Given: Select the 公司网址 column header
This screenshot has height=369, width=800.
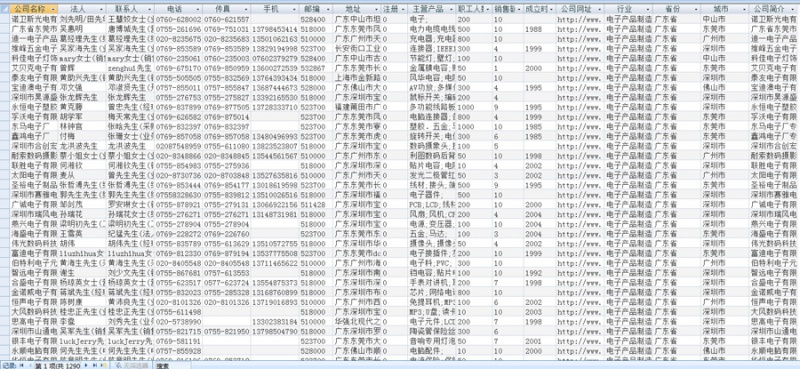Looking at the screenshot, I should pos(579,9).
